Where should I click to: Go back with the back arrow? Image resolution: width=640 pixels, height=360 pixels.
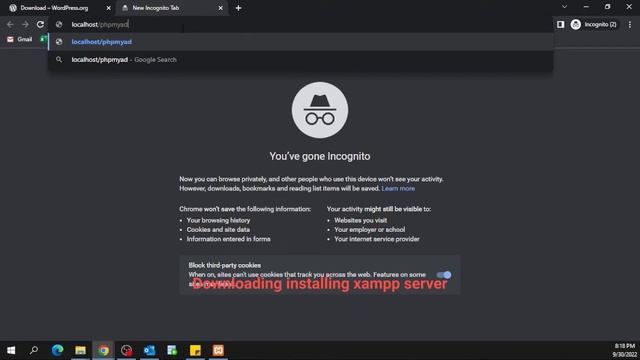[10, 24]
